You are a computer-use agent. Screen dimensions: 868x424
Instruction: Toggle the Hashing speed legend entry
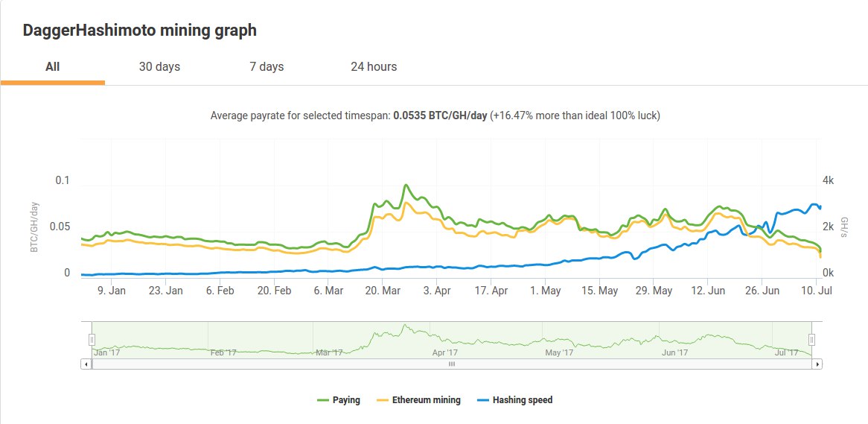(x=515, y=399)
